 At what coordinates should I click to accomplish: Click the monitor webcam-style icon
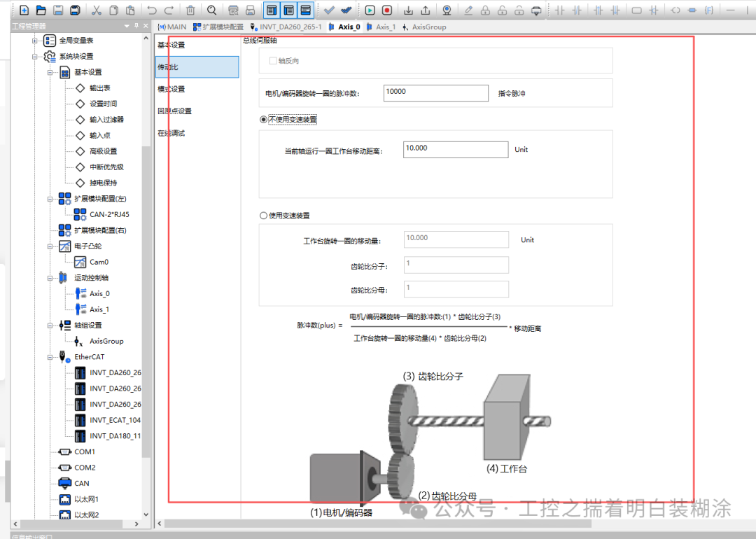(447, 10)
